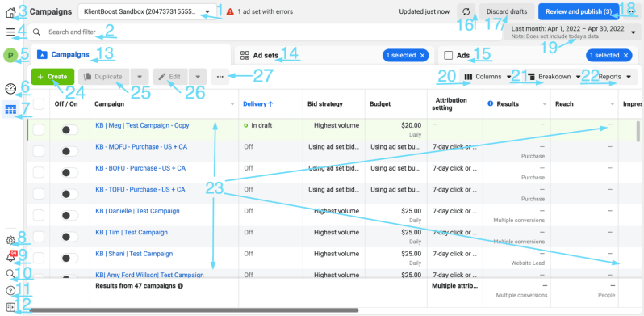Open the notifications bell icon
The width and height of the screenshot is (644, 316).
click(x=11, y=256)
